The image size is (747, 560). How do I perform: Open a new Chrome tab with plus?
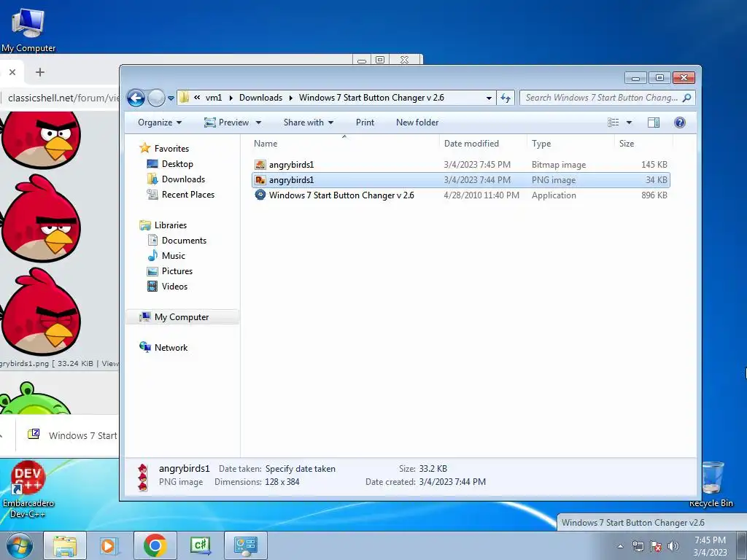(40, 72)
